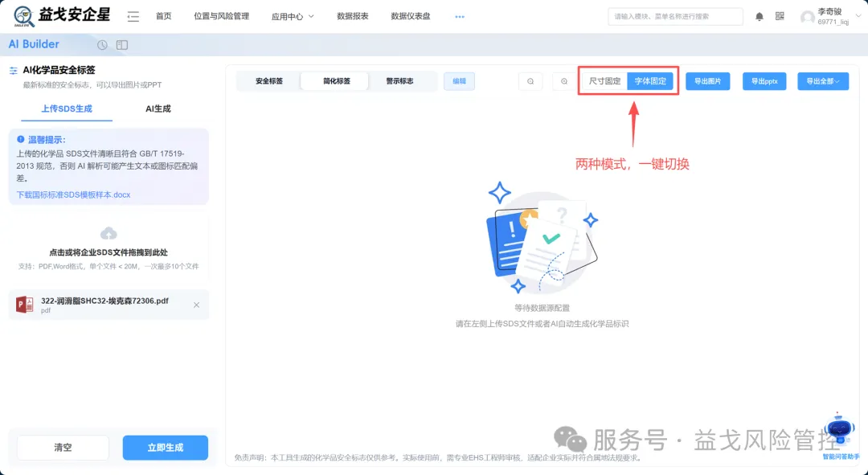Remove the uploaded 322-润滑脂 PDF file
868x475 pixels.
[x=197, y=305]
